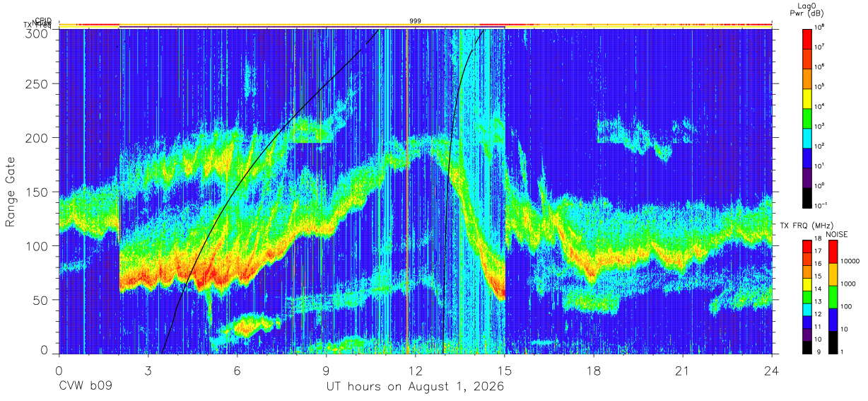This screenshot has width=868, height=401.
Task: Click the red top segment of the Lag0 Pwr colorbar
Action: [x=807, y=38]
